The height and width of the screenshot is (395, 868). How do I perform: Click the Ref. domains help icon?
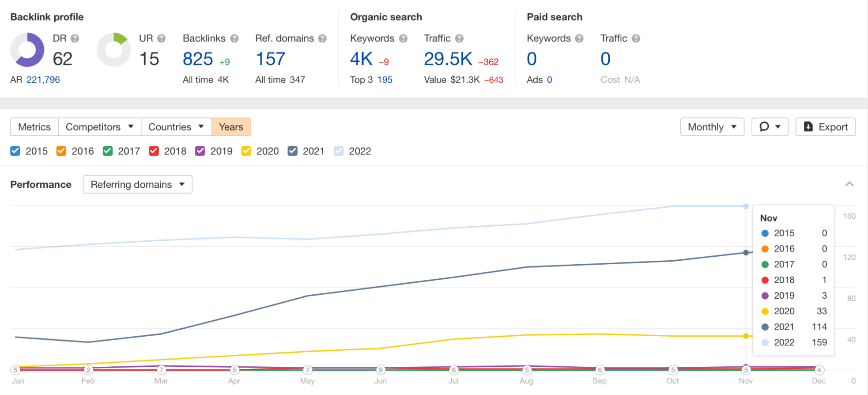pyautogui.click(x=323, y=38)
